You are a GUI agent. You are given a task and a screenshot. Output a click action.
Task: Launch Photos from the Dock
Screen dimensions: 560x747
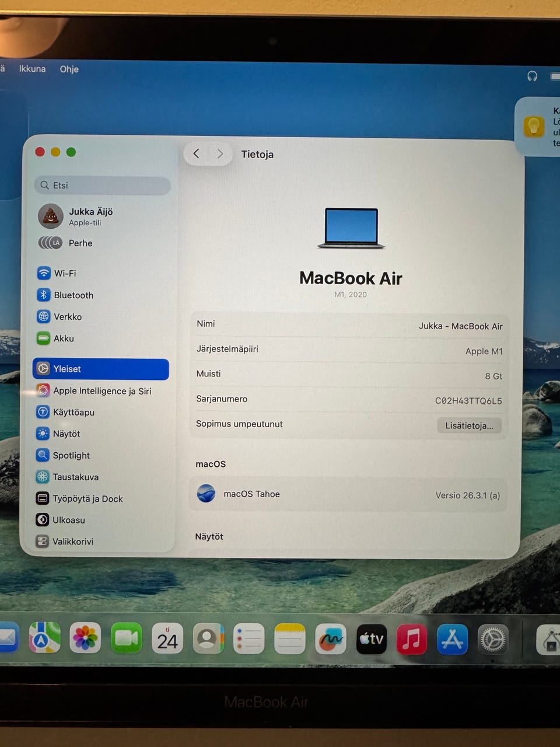click(x=85, y=638)
